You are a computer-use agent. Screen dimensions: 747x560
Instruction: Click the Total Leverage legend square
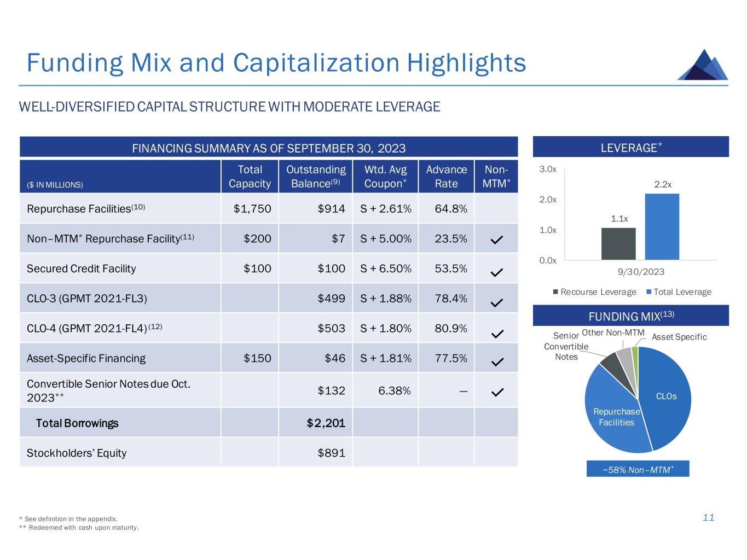click(x=650, y=292)
